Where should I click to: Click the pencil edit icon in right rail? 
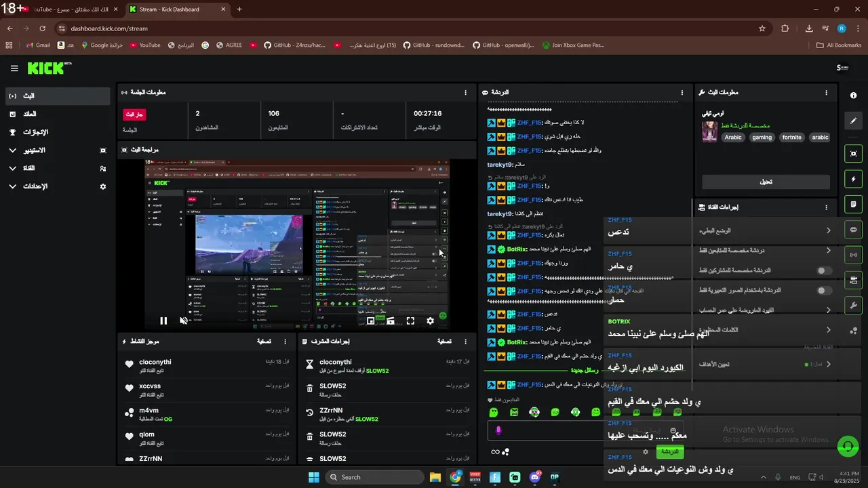(854, 121)
